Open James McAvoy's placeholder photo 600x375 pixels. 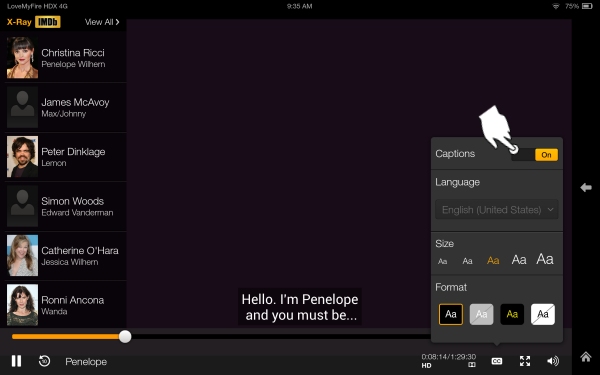pos(22,107)
